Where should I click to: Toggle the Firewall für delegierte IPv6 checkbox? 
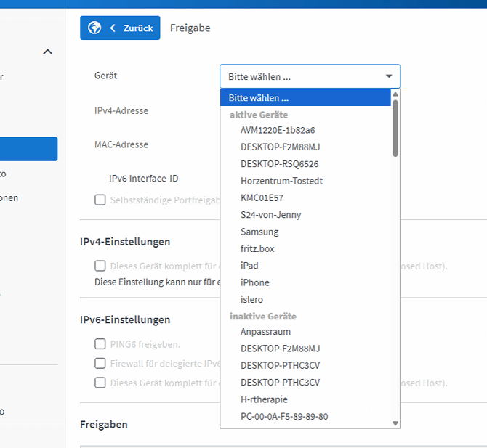(100, 363)
